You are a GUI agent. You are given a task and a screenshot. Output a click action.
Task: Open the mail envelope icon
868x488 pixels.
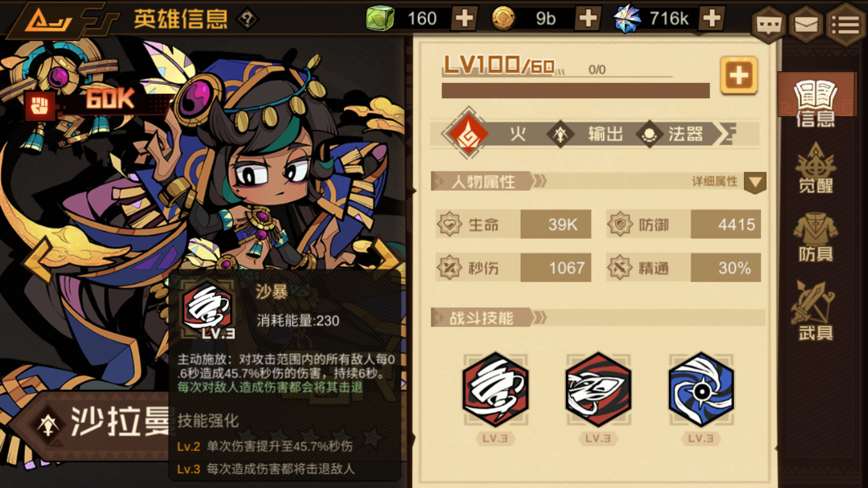click(x=806, y=24)
